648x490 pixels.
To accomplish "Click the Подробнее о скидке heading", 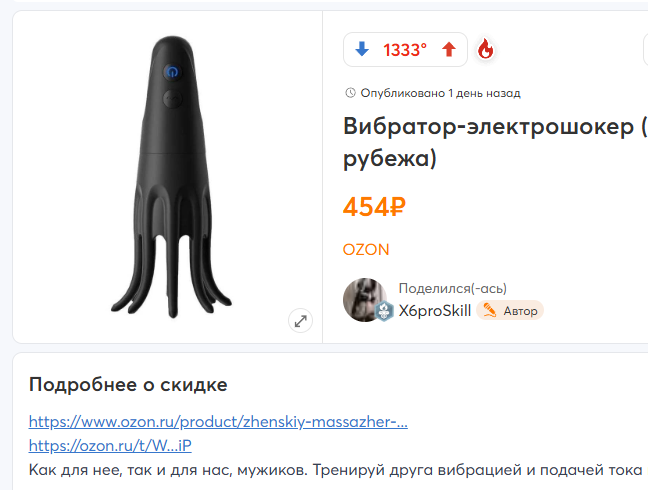I will pyautogui.click(x=128, y=385).
